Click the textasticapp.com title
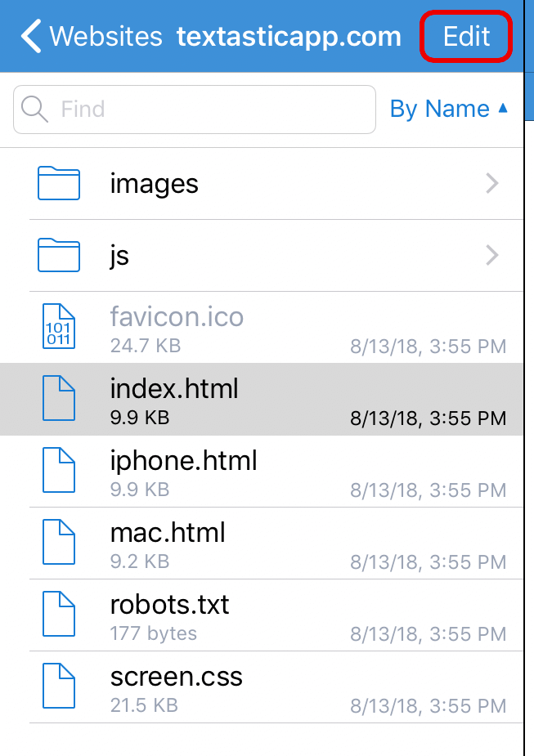The width and height of the screenshot is (534, 756). [289, 37]
